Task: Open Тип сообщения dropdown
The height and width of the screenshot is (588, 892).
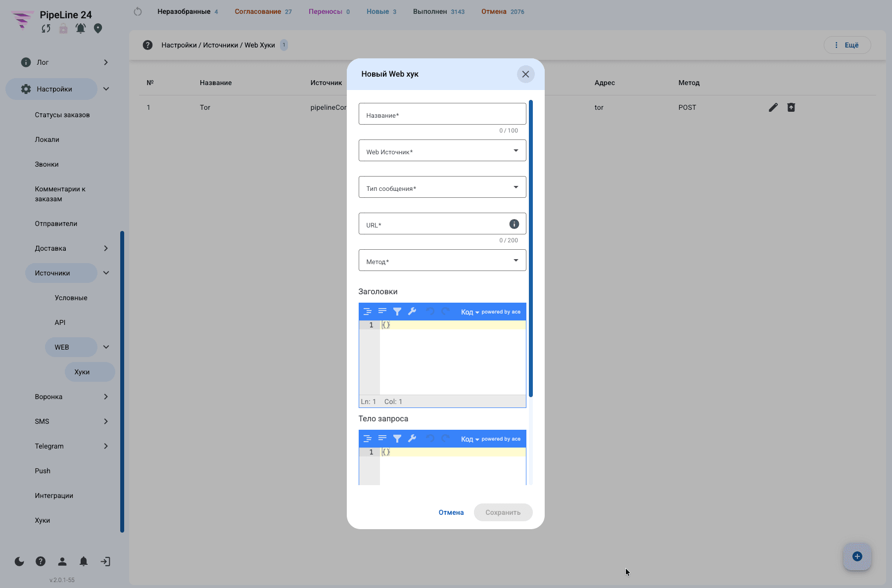Action: point(442,187)
